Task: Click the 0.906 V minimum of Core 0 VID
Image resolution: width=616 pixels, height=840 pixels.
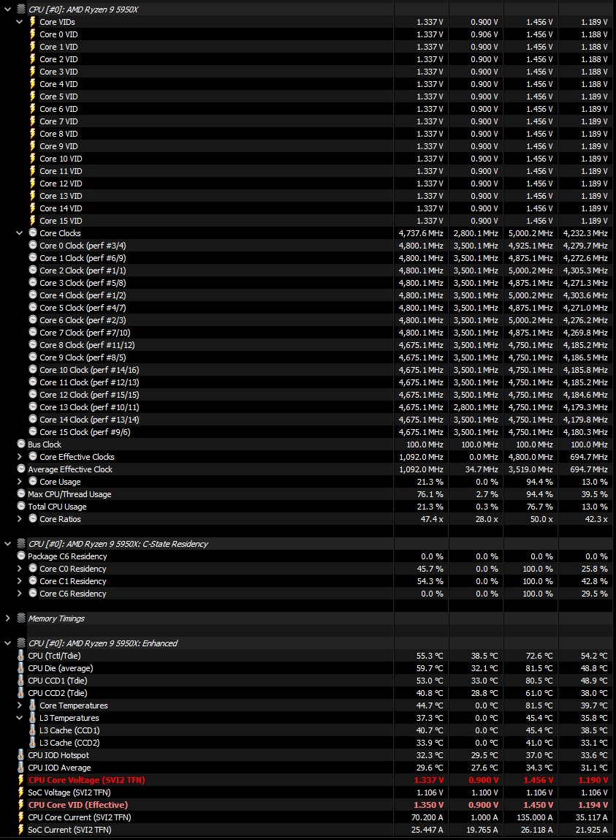Action: tap(484, 34)
